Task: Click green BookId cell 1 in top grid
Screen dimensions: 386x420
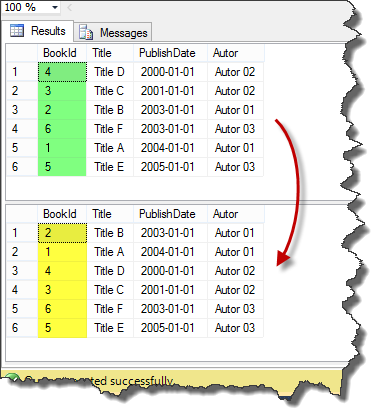Action: [62, 148]
